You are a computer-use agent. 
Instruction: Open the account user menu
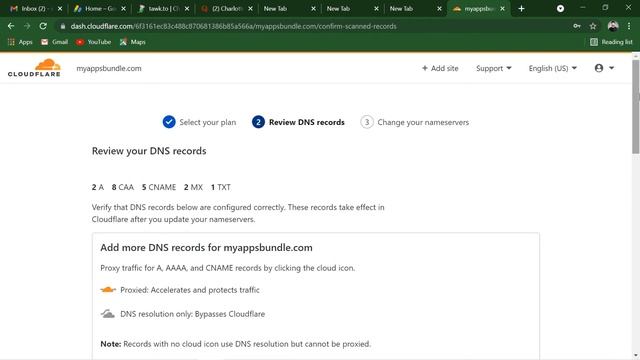604,68
